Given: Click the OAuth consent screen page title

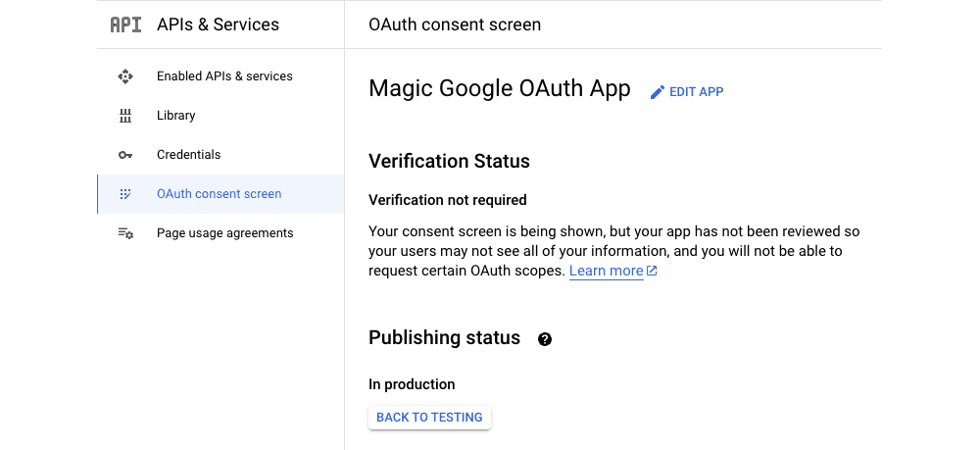Looking at the screenshot, I should click(455, 25).
